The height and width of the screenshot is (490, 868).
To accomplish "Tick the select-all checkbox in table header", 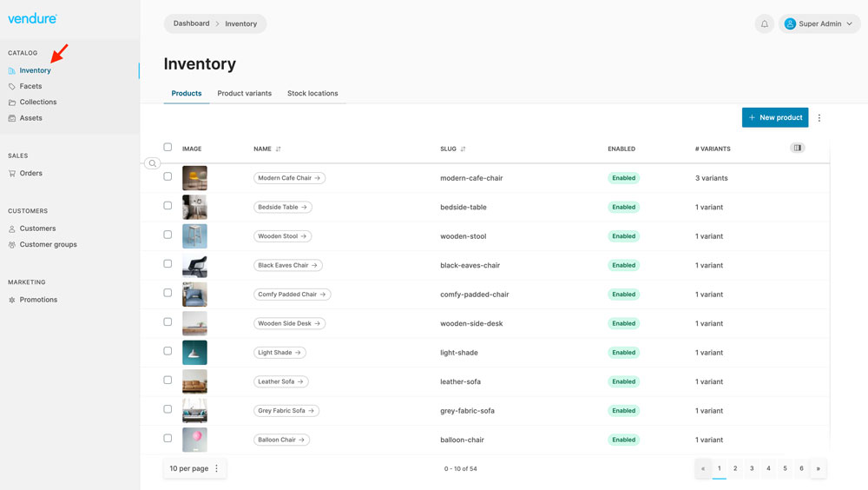I will point(168,148).
